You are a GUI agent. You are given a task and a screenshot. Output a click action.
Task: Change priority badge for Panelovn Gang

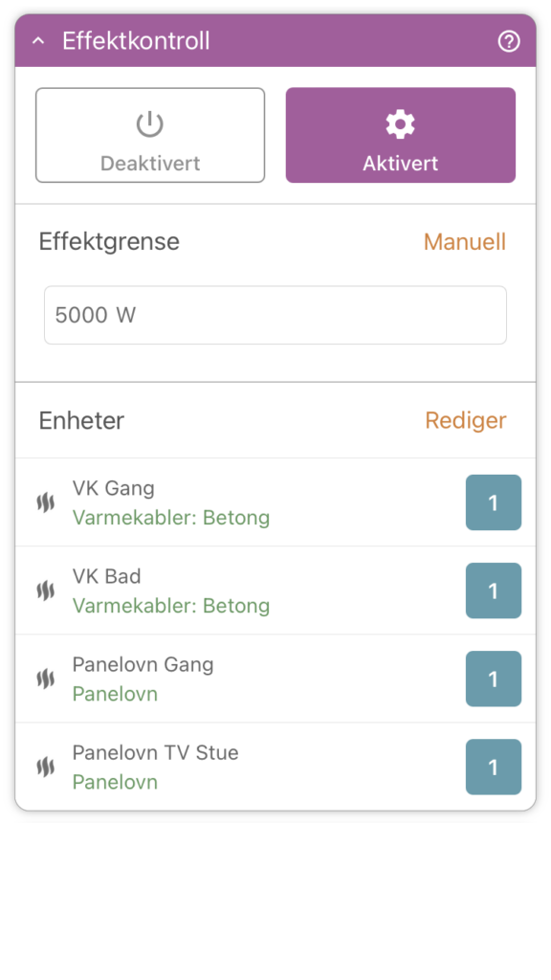(x=494, y=679)
